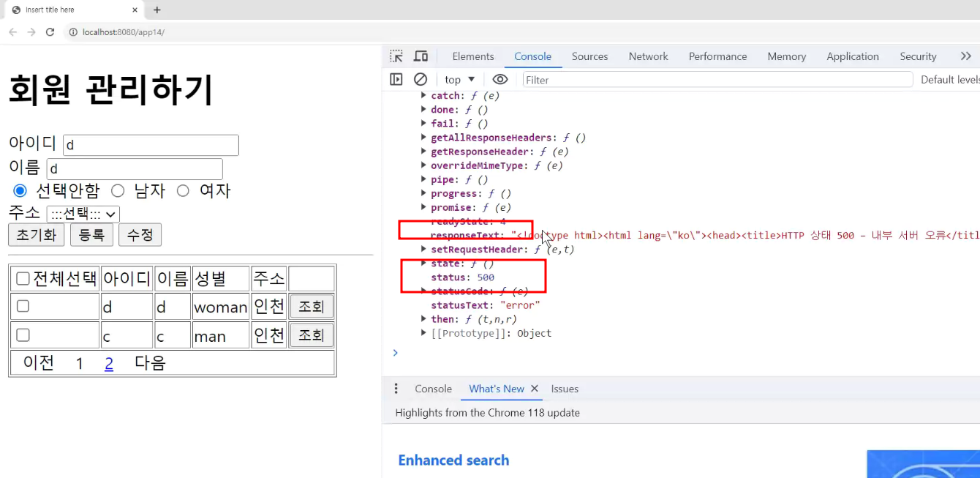The image size is (980, 478).
Task: Click the console prompt chevron
Action: 396,353
